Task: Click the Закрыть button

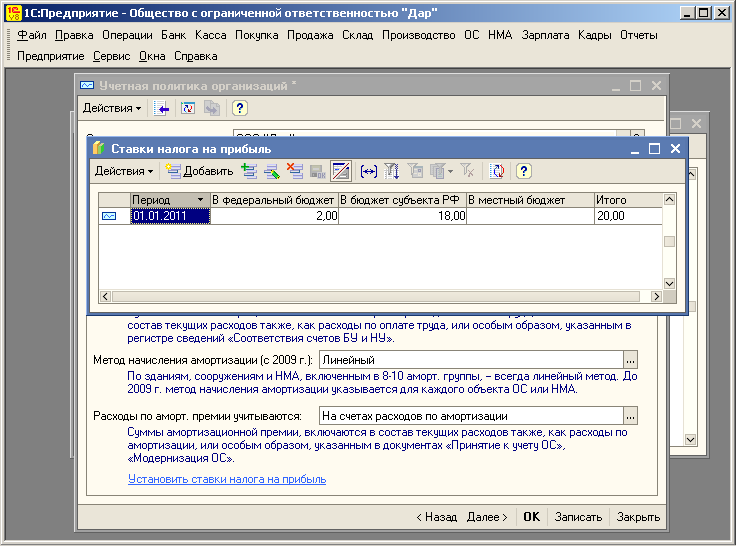Action: 638,517
